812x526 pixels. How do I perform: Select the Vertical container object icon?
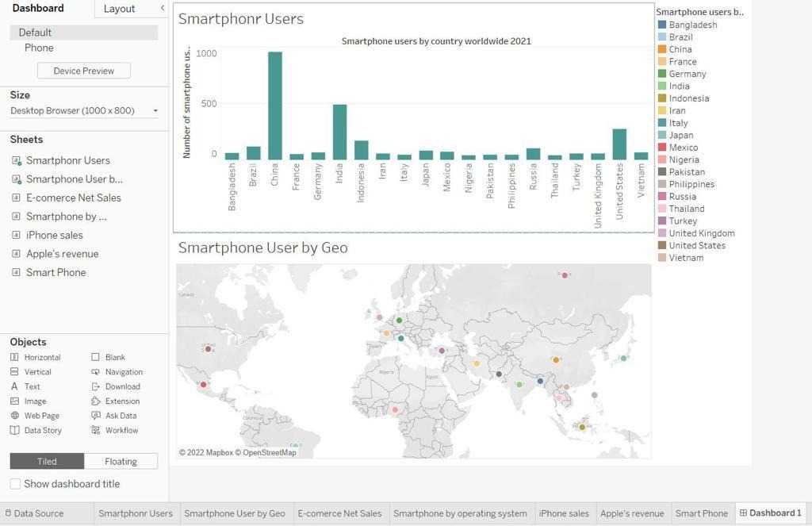14,371
